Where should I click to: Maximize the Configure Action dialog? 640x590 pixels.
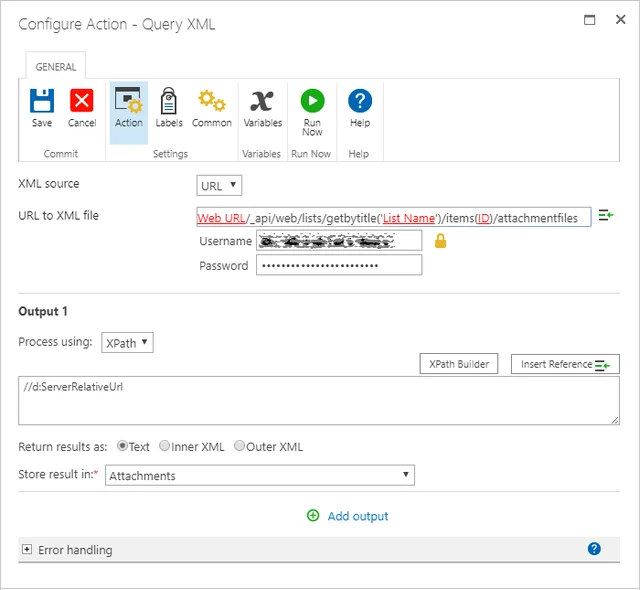(589, 20)
